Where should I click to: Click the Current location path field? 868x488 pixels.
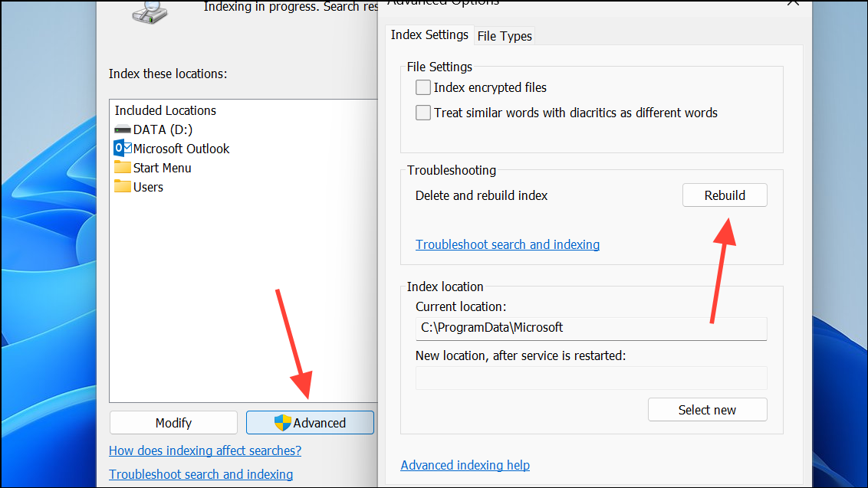591,328
